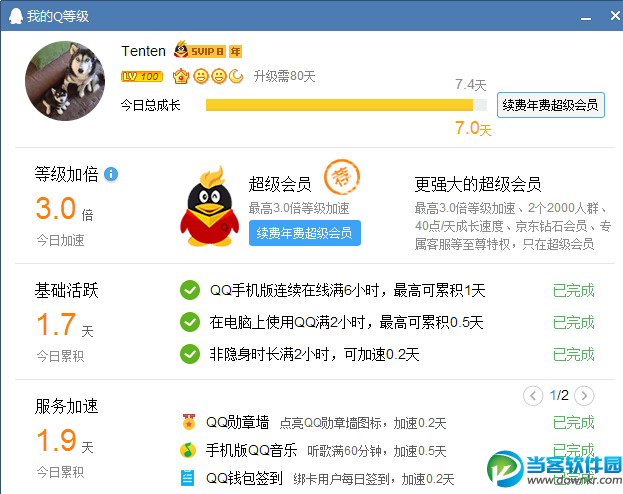Image resolution: width=623 pixels, height=494 pixels.
Task: Minimize the 我的Q等级 window
Action: [x=586, y=17]
